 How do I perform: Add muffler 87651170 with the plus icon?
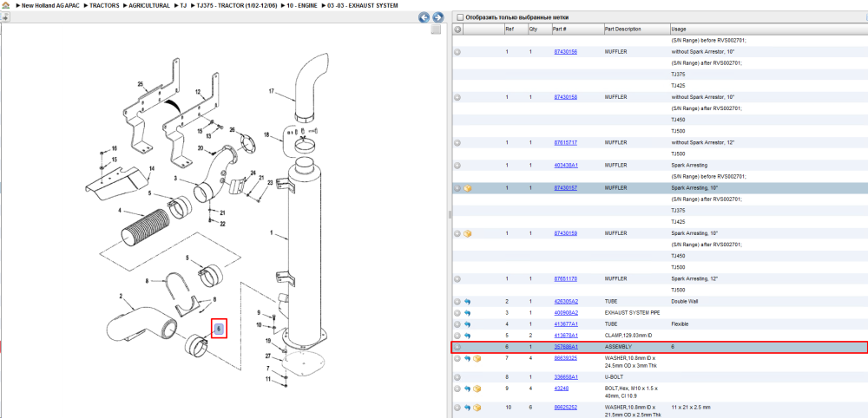(x=457, y=278)
